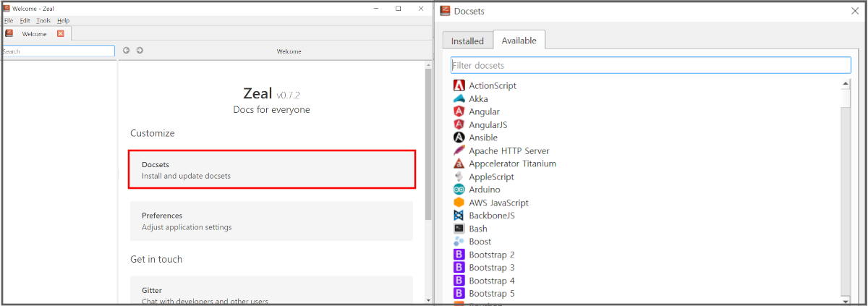Select the Ansible list entry

click(483, 137)
